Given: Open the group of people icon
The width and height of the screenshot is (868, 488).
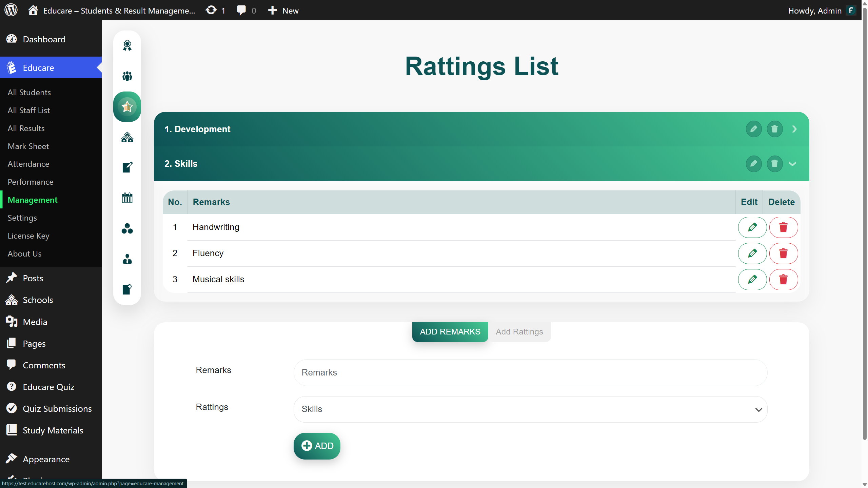Looking at the screenshot, I should point(127,76).
